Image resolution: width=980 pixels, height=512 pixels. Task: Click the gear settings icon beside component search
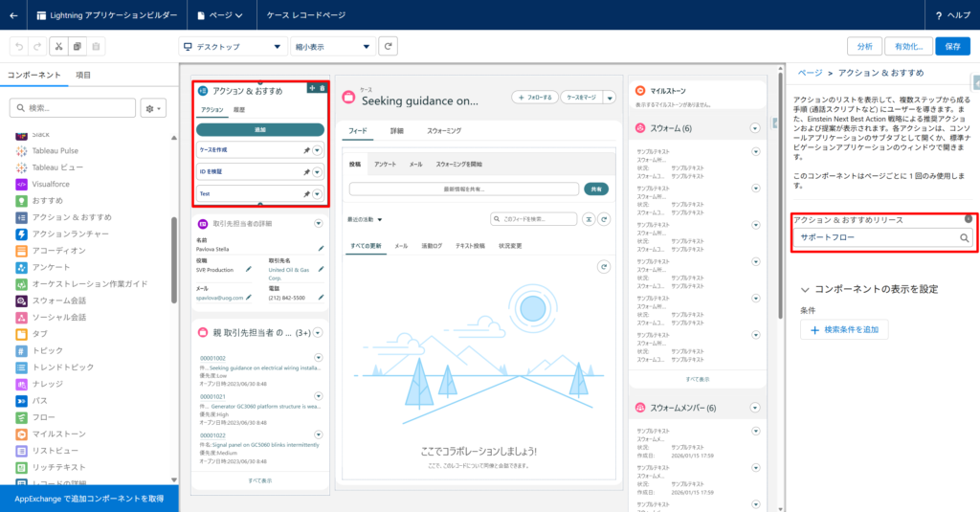153,108
